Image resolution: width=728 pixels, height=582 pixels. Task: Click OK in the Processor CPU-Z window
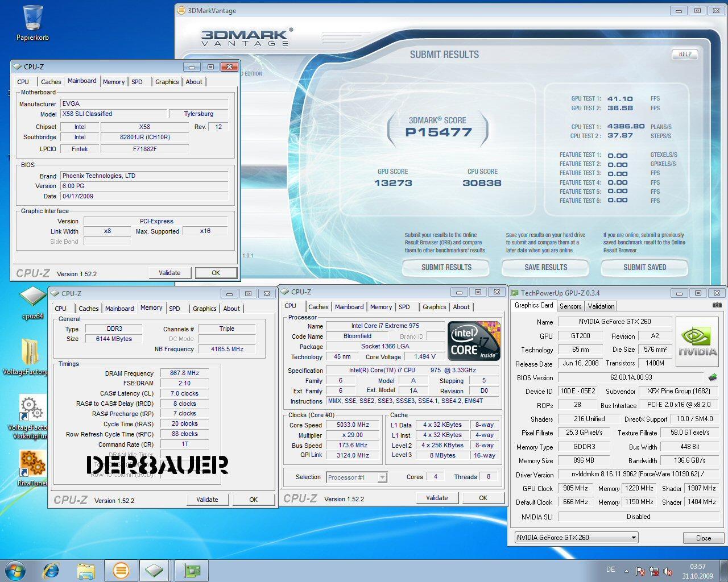tap(483, 498)
